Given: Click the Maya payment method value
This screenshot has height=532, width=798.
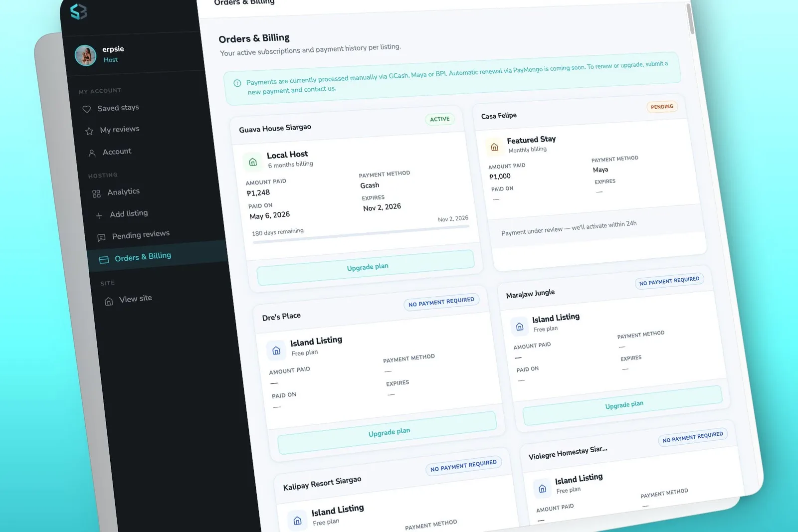Looking at the screenshot, I should [600, 170].
